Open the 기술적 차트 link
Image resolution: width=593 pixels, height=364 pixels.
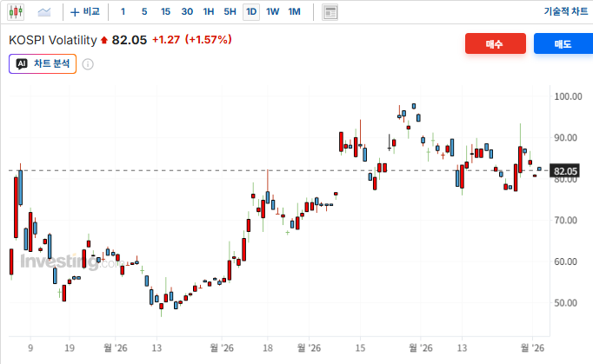point(566,11)
